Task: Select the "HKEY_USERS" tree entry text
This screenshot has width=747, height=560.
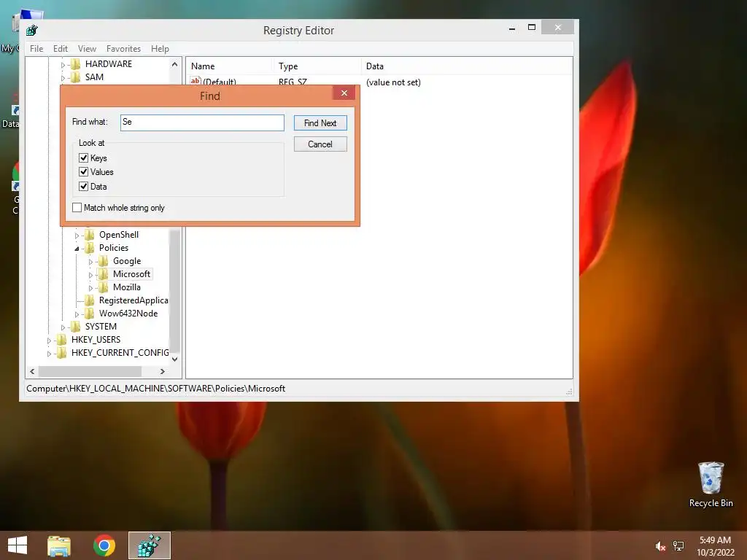Action: pos(96,340)
